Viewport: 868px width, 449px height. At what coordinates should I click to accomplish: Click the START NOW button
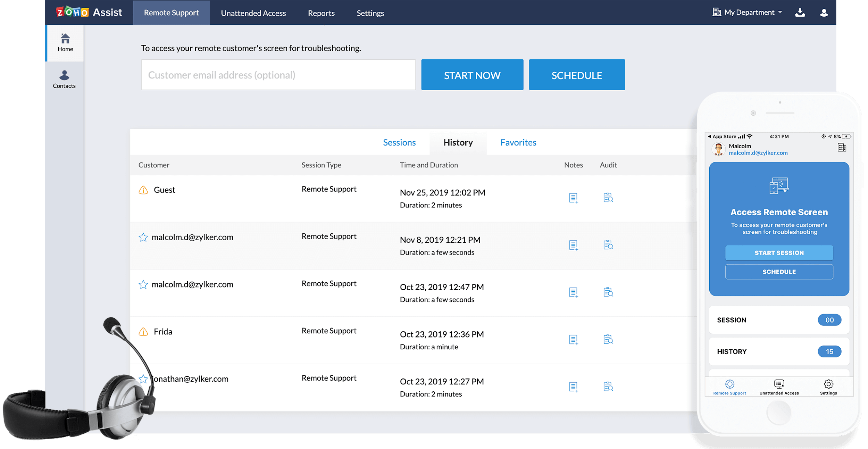tap(472, 75)
